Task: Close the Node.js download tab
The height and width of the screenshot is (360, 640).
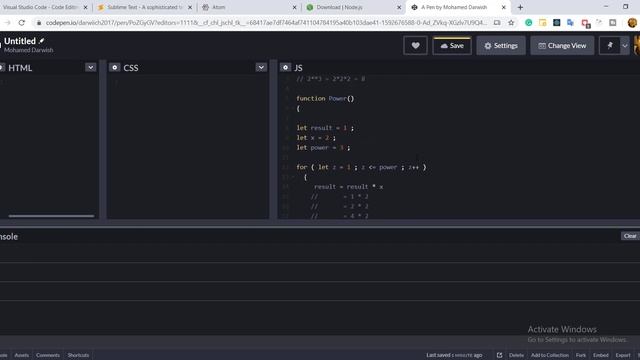Action: (x=399, y=7)
